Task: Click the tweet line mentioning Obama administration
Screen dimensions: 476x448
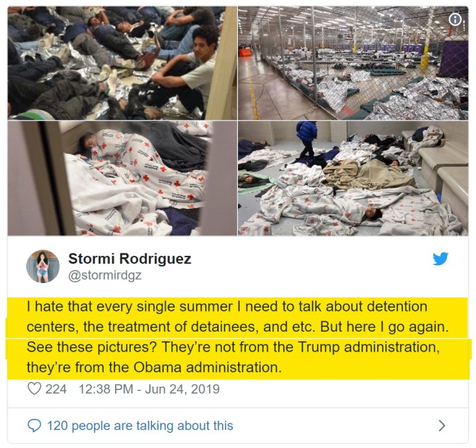Action: 154,368
